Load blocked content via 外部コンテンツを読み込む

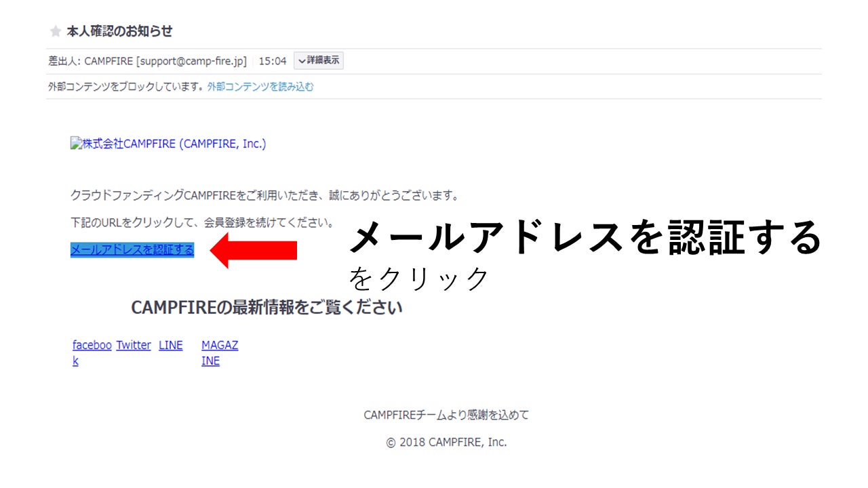(260, 87)
